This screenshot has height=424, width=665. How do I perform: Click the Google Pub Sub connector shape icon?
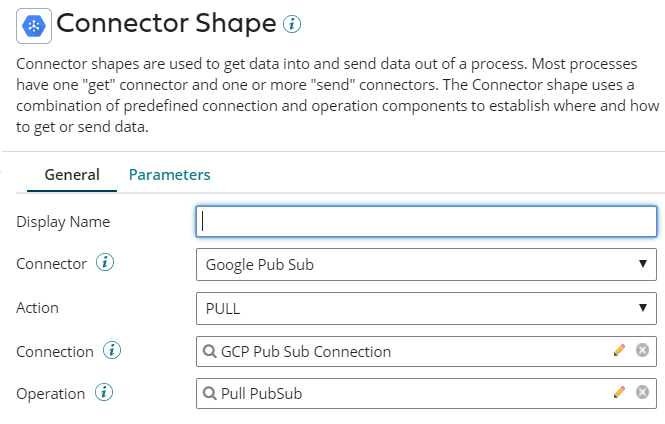tap(34, 24)
